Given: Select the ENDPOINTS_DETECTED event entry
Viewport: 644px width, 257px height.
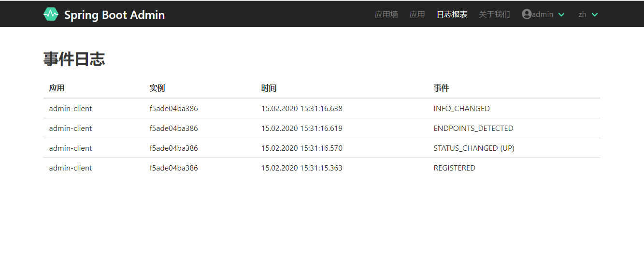Looking at the screenshot, I should click(473, 128).
